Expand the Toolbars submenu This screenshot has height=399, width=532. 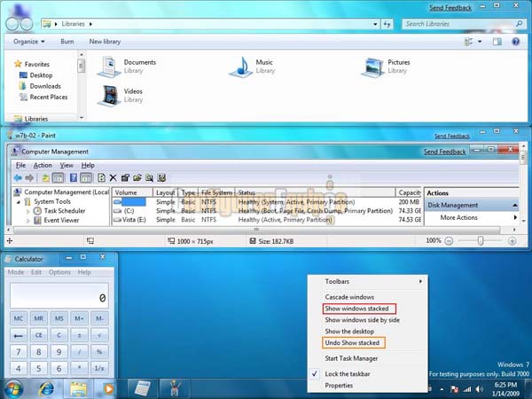coord(368,281)
